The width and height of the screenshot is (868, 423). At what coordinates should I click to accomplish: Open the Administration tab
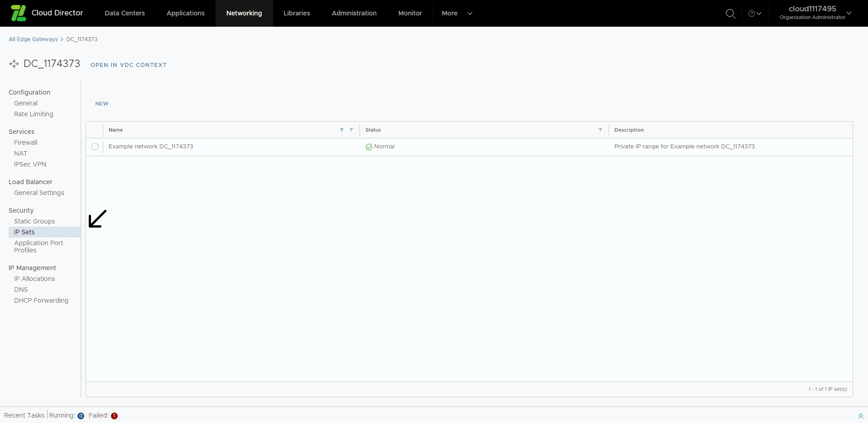point(354,13)
